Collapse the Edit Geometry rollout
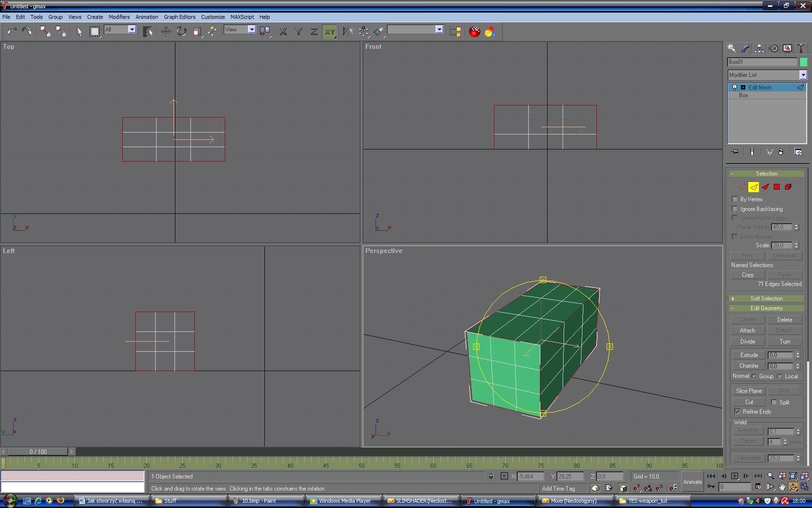The height and width of the screenshot is (508, 812). [767, 308]
